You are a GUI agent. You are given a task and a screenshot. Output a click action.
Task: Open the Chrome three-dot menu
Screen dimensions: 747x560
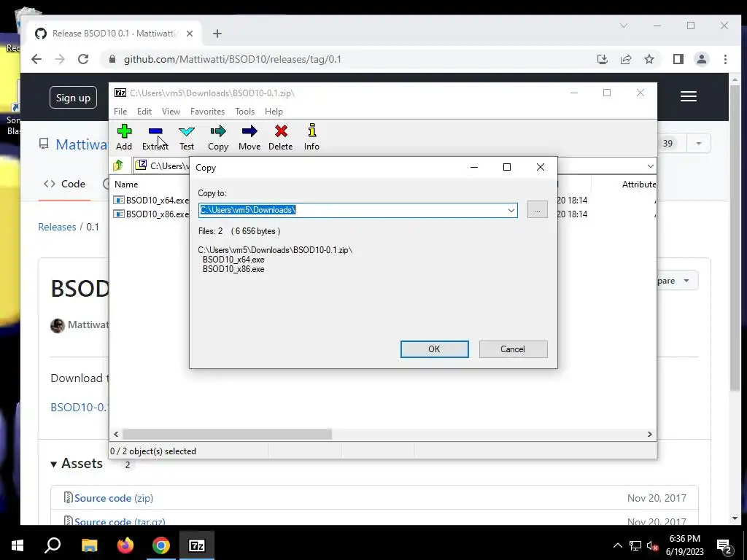(725, 59)
